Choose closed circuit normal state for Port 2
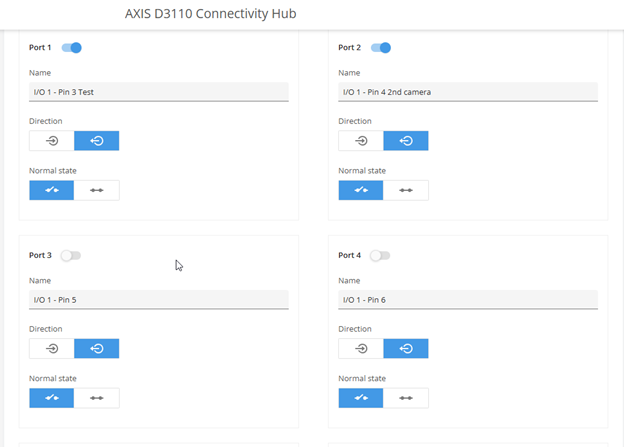 click(x=406, y=190)
